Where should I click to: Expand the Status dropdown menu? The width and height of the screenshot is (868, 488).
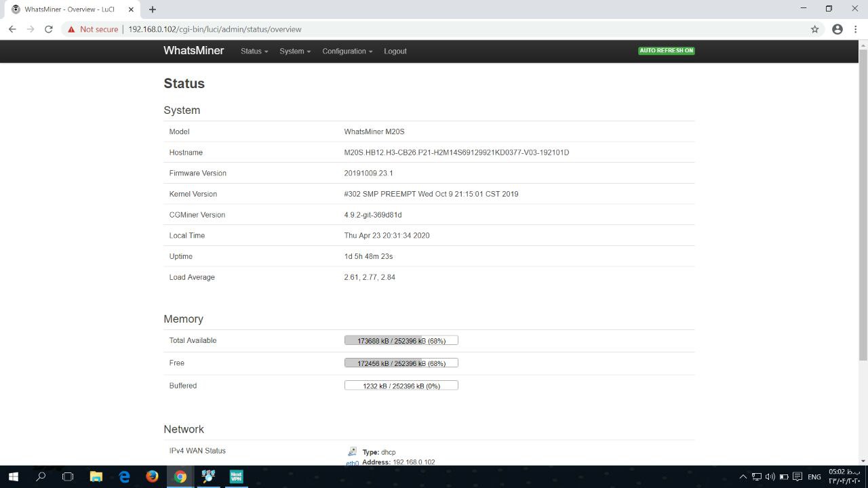[254, 51]
